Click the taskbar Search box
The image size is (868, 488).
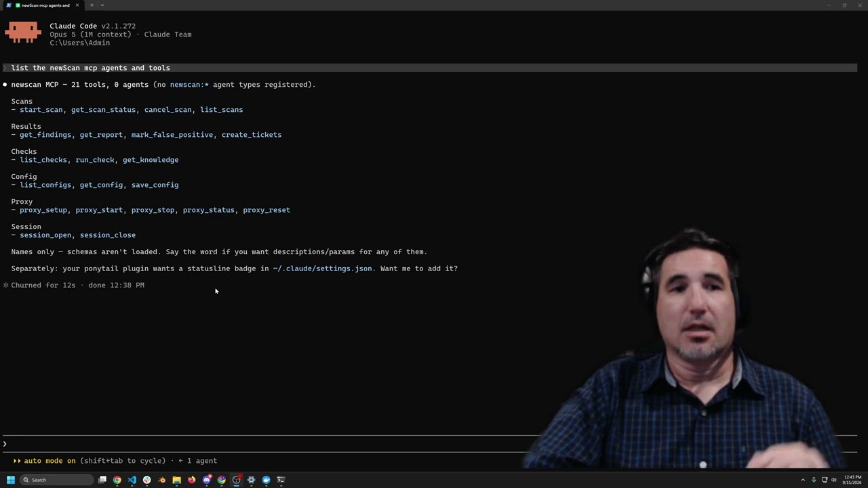point(56,480)
